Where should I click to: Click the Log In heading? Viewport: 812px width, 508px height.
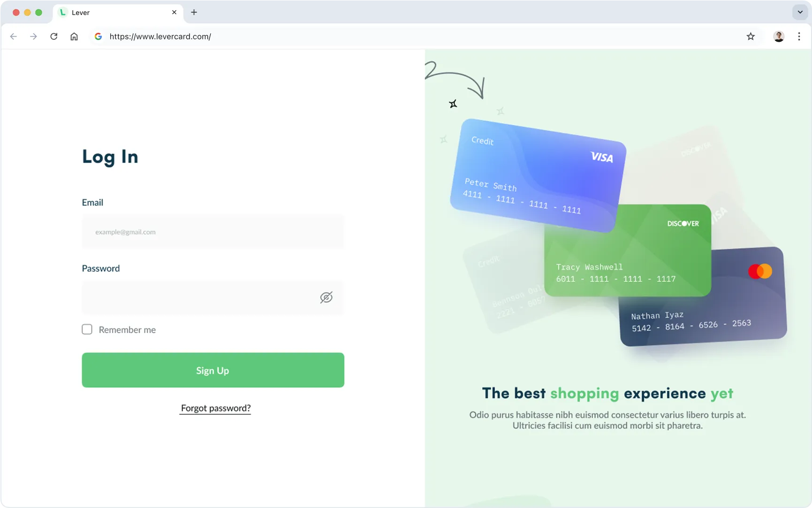tap(110, 157)
